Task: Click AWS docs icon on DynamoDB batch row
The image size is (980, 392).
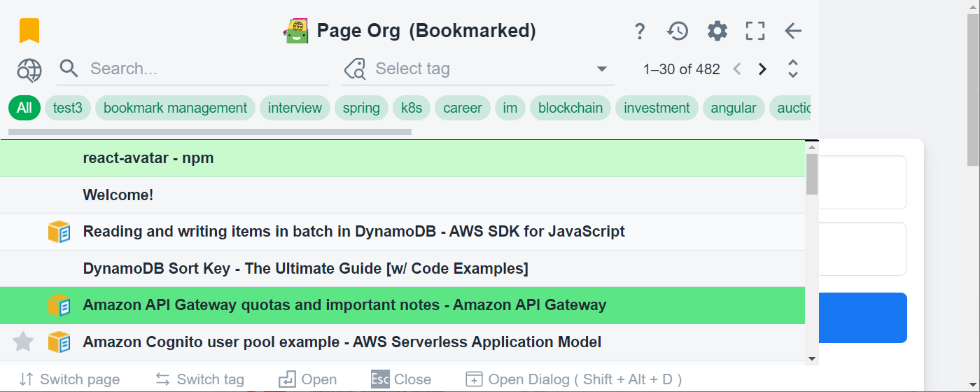Action: pyautogui.click(x=59, y=232)
